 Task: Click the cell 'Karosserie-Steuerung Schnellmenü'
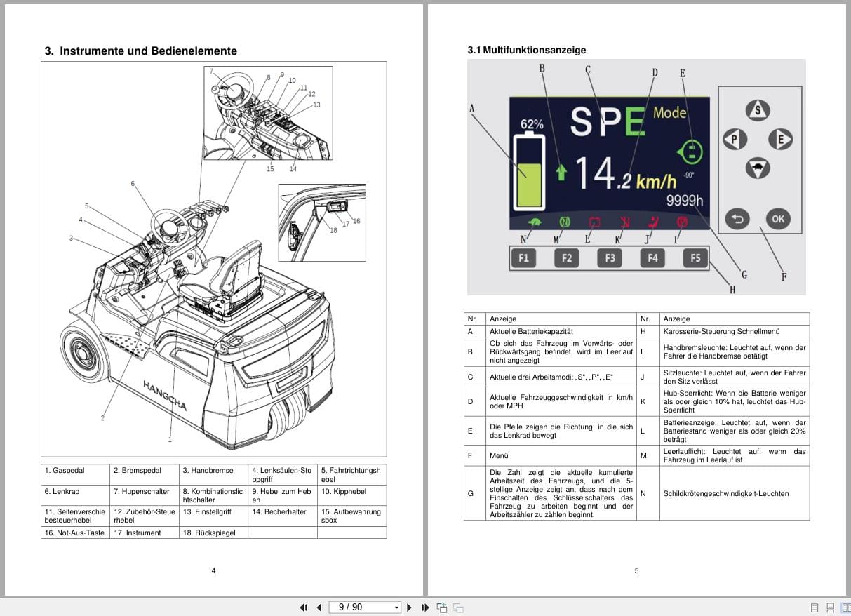pyautogui.click(x=735, y=331)
